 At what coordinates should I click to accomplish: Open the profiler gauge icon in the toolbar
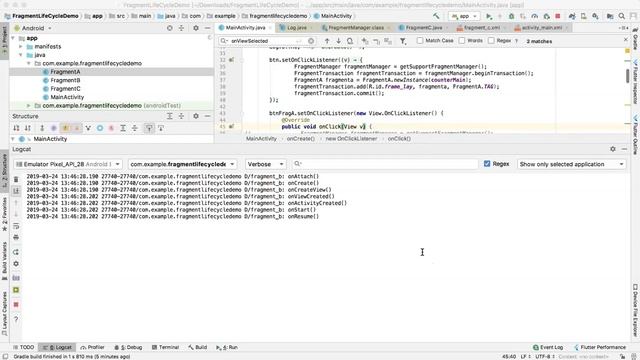tap(535, 16)
